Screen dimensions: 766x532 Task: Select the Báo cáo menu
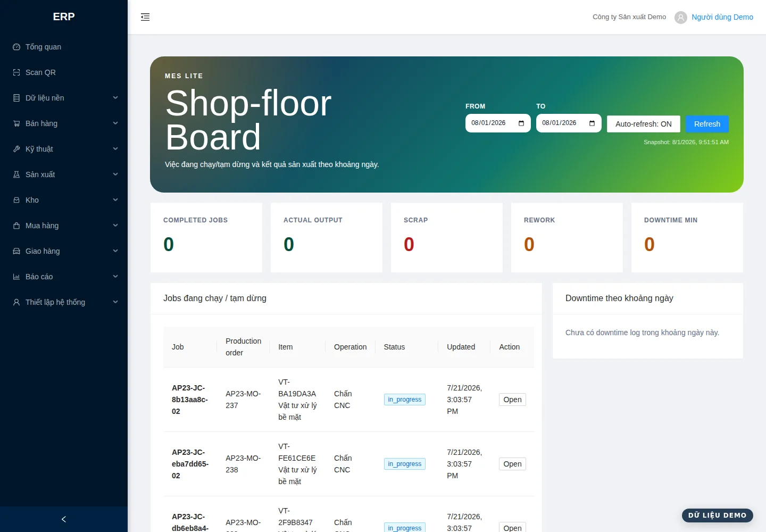(x=64, y=277)
